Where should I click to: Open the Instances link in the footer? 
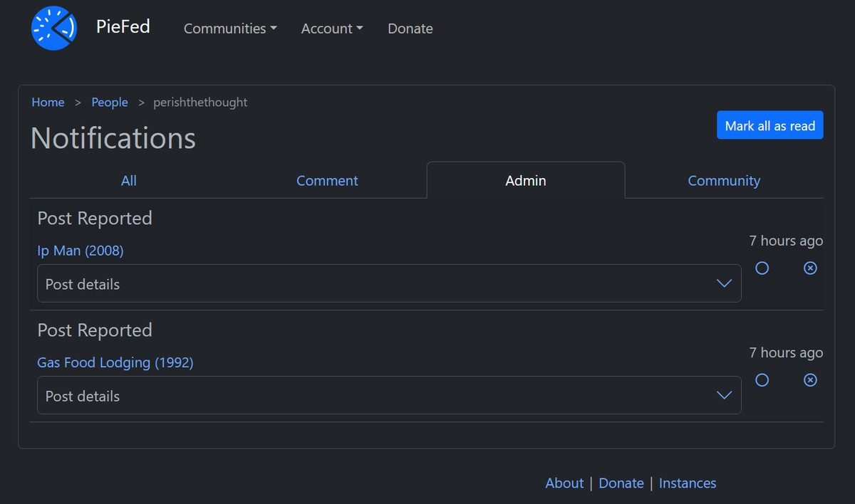687,483
